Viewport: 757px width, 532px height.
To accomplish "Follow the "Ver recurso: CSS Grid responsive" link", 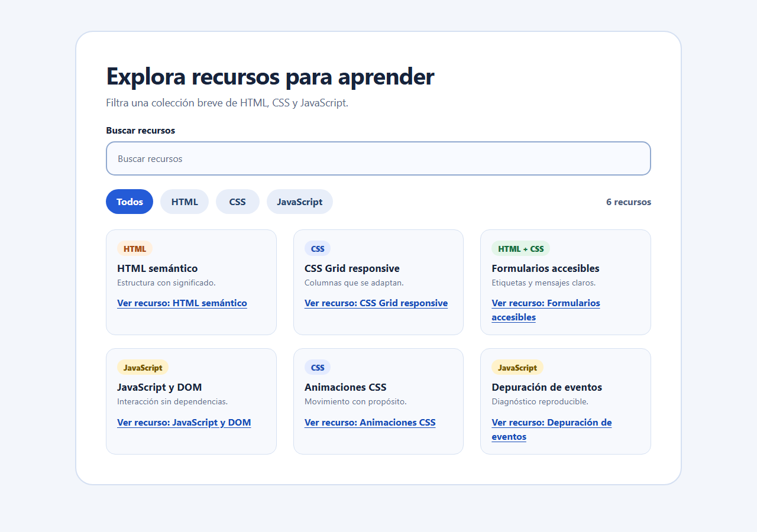I will (x=376, y=303).
